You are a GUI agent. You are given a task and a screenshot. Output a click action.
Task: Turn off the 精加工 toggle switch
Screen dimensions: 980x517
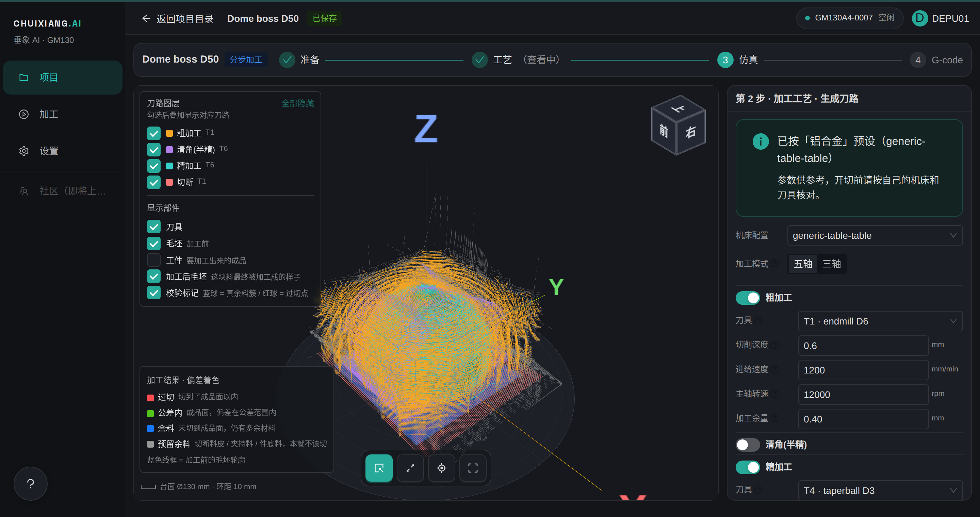pyautogui.click(x=748, y=467)
